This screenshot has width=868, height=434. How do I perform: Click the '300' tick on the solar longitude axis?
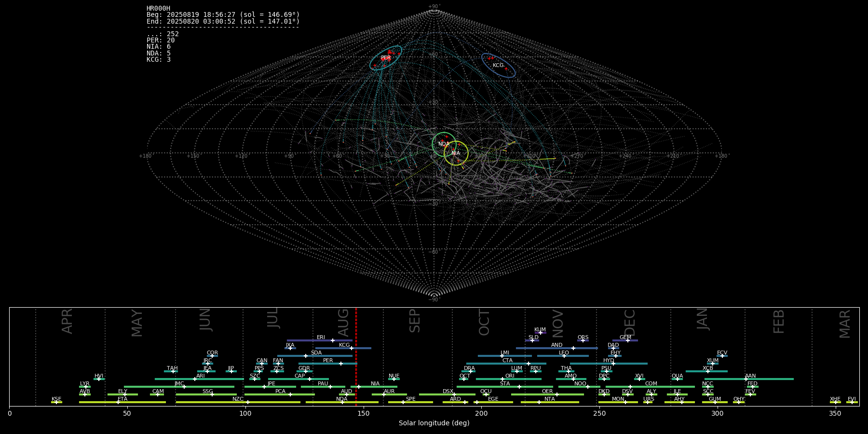718,414
